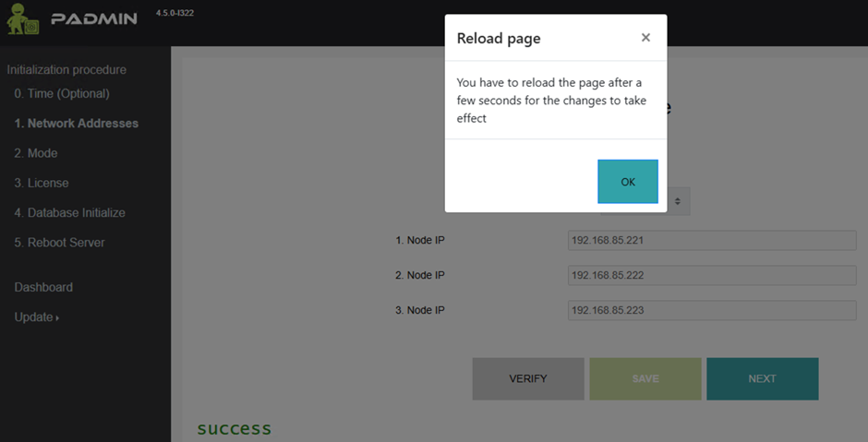This screenshot has height=442, width=868.
Task: Open the dropdown partly hidden behind the dialog
Action: (679, 201)
